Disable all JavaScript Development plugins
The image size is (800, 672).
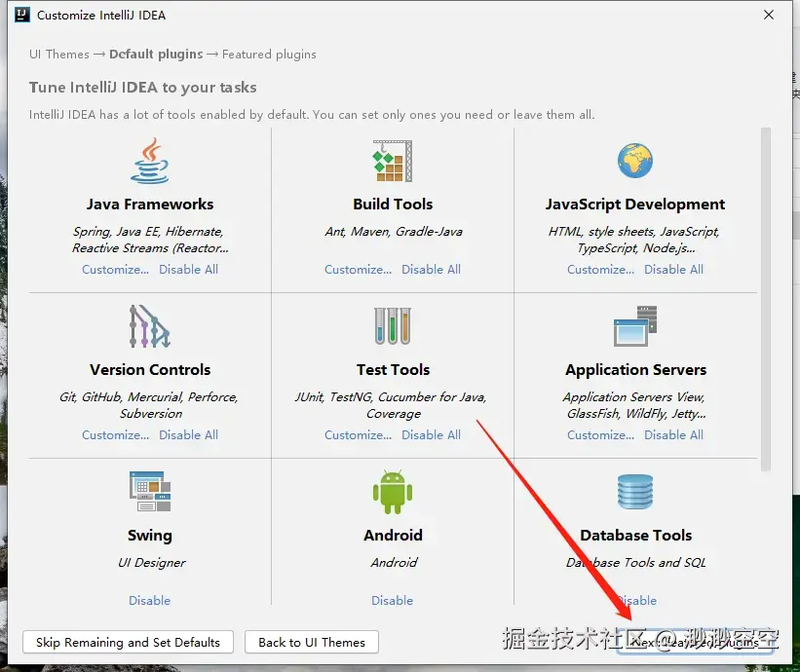tap(673, 269)
